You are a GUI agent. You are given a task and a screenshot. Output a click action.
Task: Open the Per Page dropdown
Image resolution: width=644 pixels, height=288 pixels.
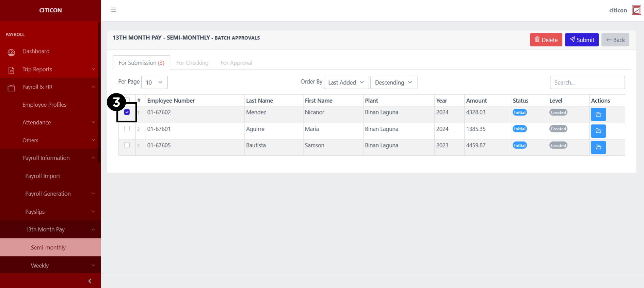tap(154, 82)
